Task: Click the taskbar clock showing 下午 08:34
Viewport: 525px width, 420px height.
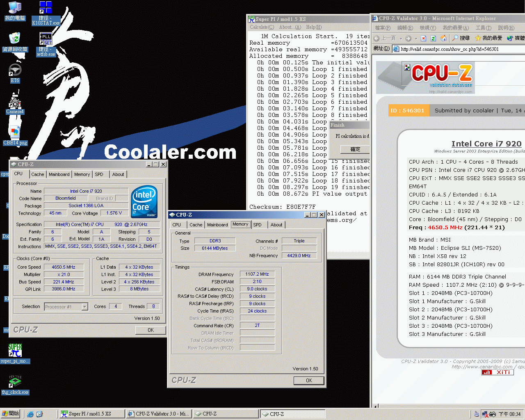Action: point(509,414)
